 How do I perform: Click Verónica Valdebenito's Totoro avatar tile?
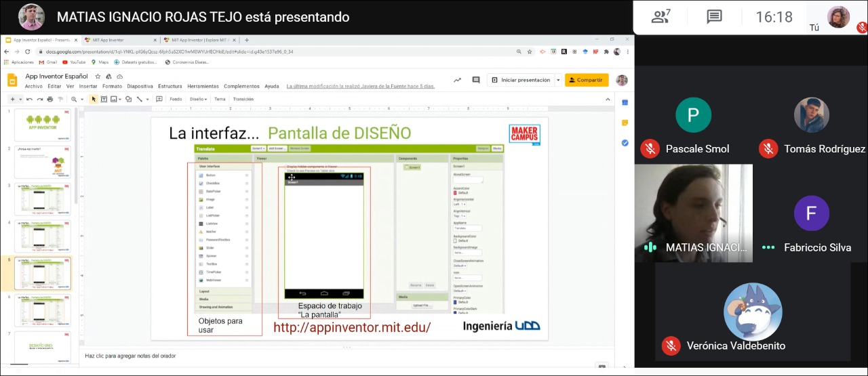point(753,312)
